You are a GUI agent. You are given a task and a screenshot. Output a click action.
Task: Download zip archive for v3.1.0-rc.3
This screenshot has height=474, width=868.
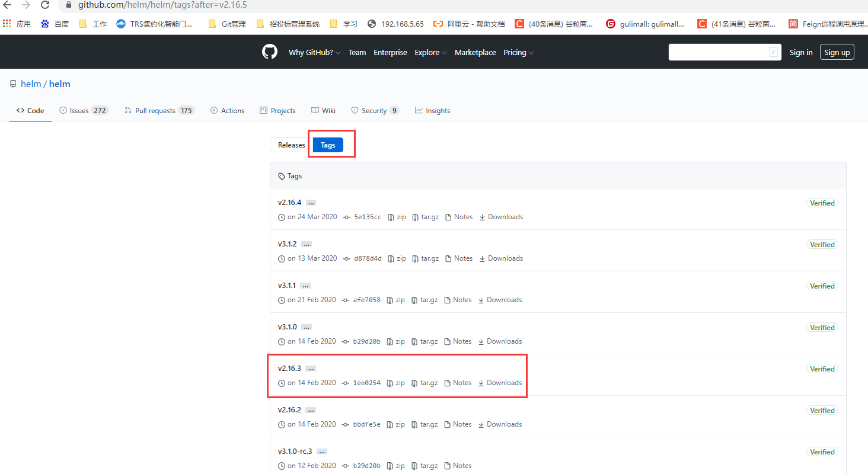396,466
